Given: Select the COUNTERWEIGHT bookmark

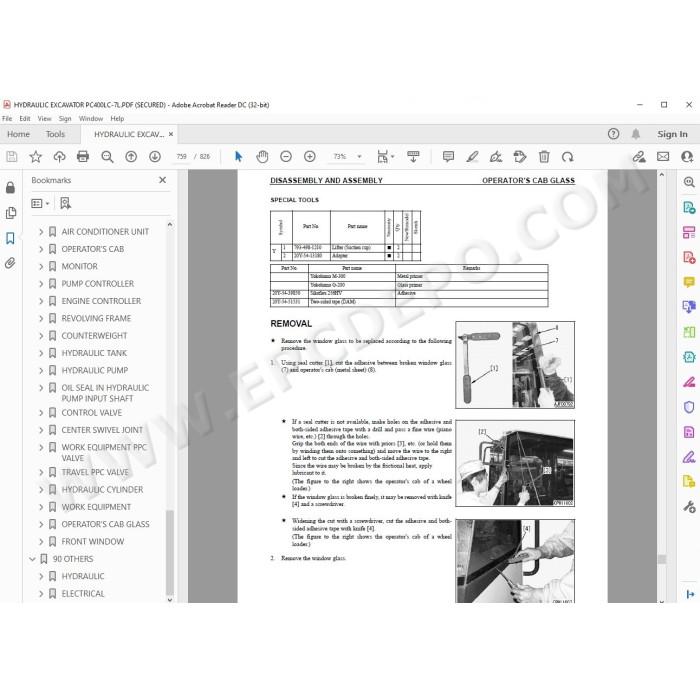Looking at the screenshot, I should coord(94,336).
